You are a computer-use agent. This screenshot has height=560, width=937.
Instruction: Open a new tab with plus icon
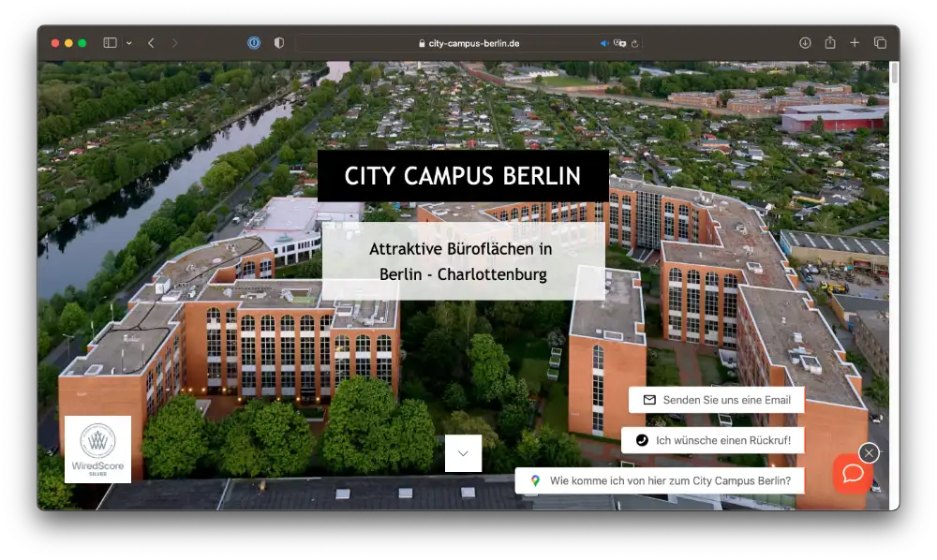tap(855, 43)
